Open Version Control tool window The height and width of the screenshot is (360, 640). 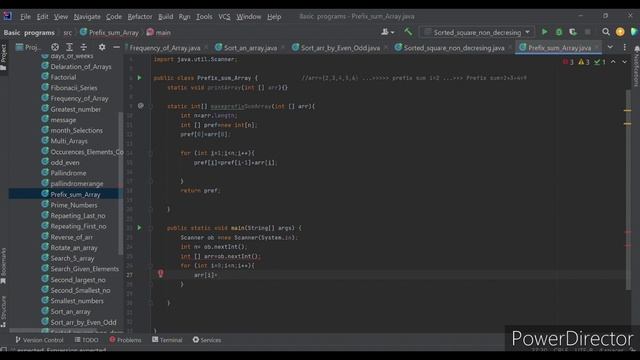[x=40, y=340]
